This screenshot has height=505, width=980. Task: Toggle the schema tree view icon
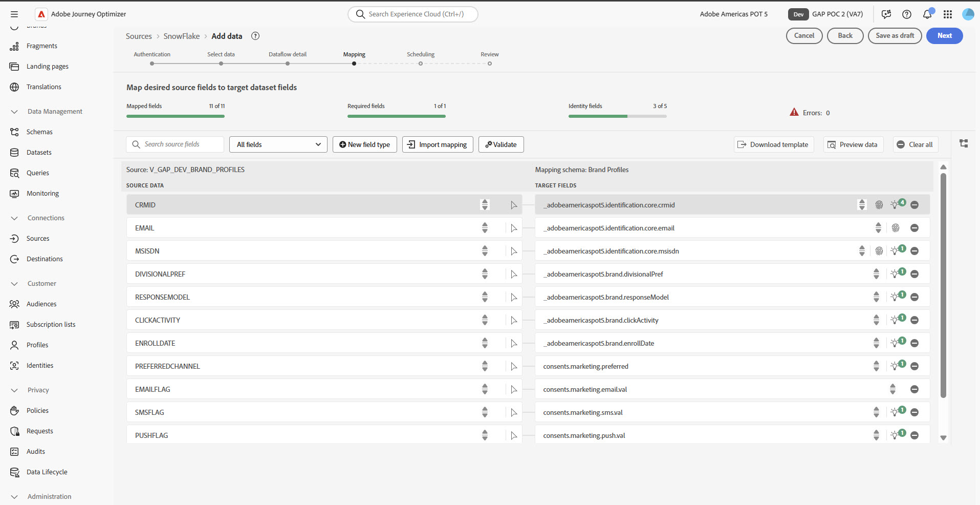click(964, 143)
